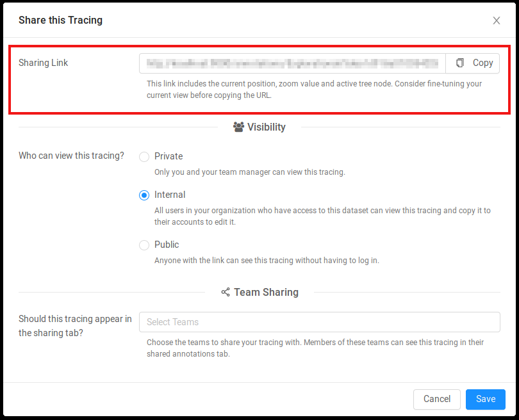Image resolution: width=519 pixels, height=420 pixels.
Task: Select the Internal radio button
Action: [x=144, y=195]
